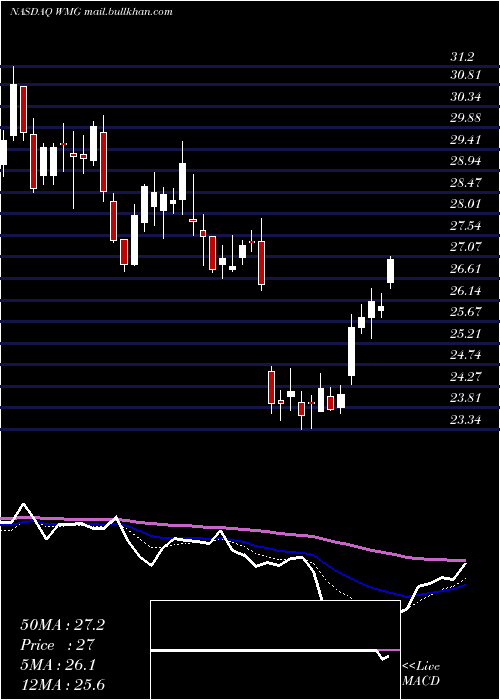500x700 pixels.
Task: Click the 50MA : 27.2 readout
Action: point(62,625)
